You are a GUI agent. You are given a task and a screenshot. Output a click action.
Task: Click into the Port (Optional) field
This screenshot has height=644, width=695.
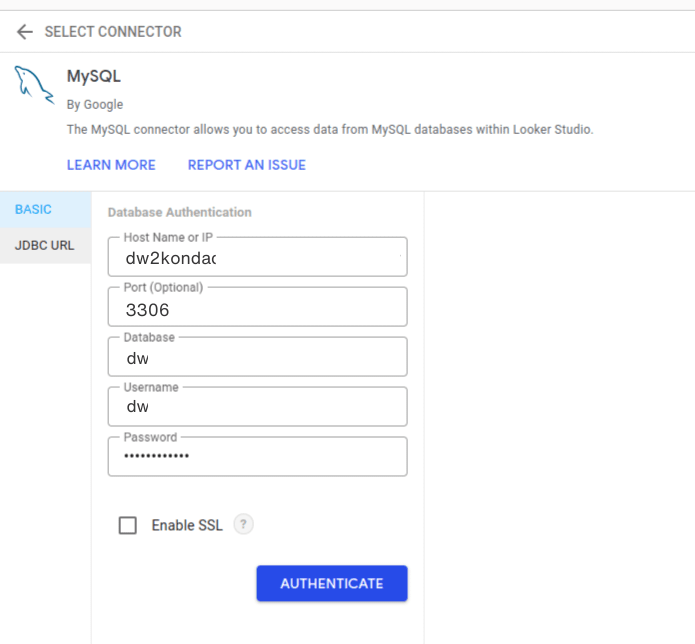[257, 309]
